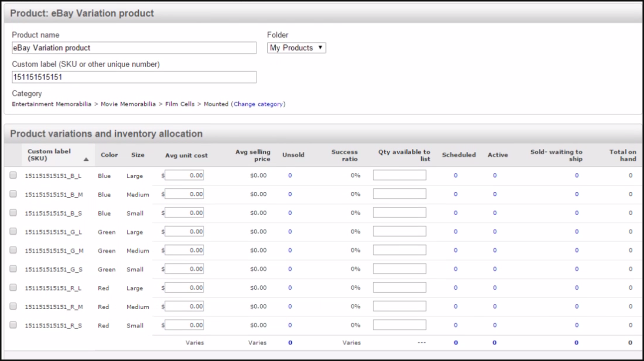644x361 pixels.
Task: Edit avg unit cost for Blue Large
Action: click(184, 175)
